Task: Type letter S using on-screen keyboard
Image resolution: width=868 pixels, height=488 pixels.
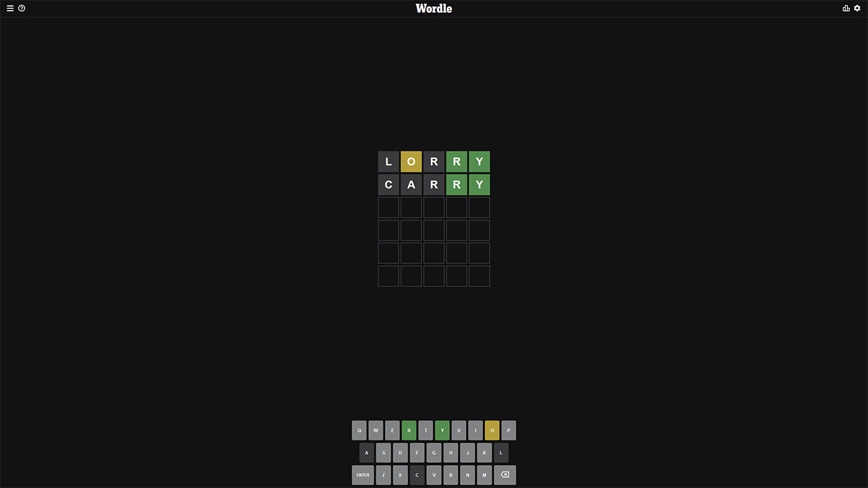Action: point(383,453)
